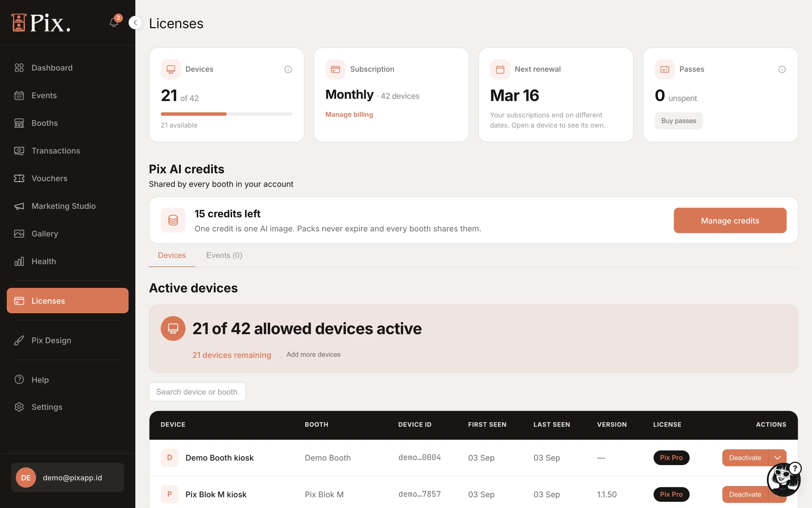Click the Pix Blok M booth cell

(324, 494)
